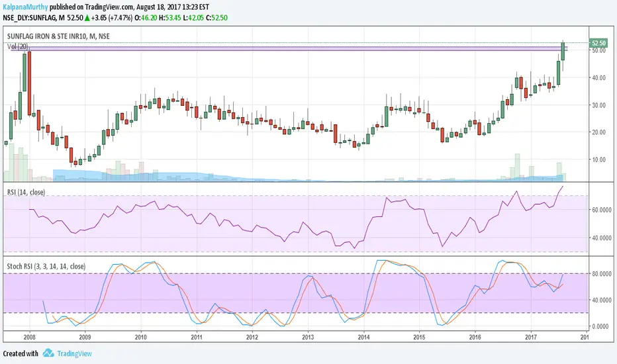Open the KalpanaMurthy author link
This screenshot has height=364, width=617.
tap(26, 7)
